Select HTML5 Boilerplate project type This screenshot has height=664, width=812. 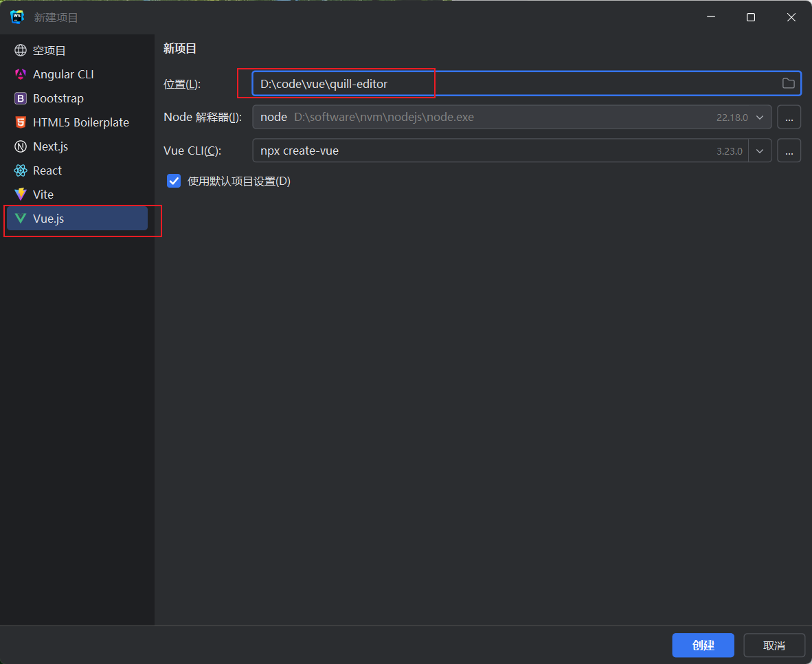77,122
